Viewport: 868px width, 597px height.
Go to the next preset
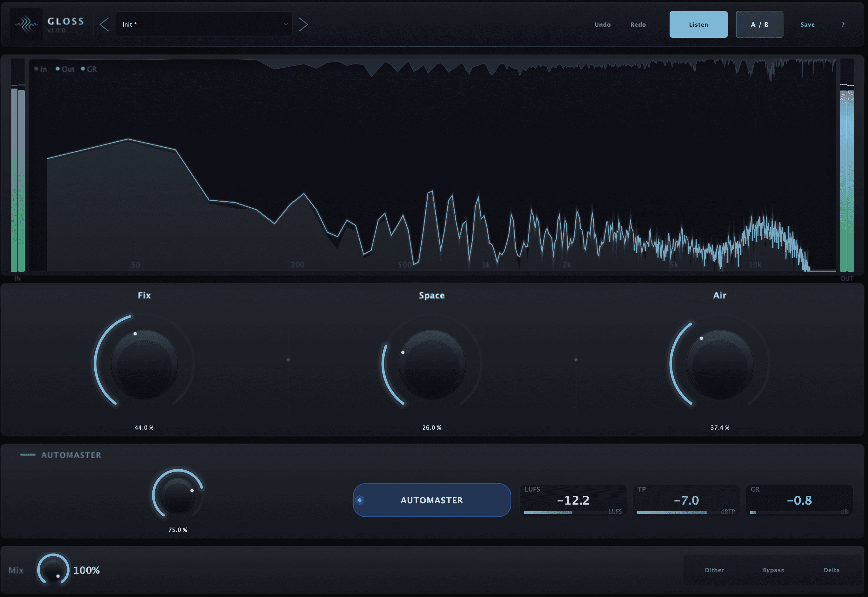pos(304,24)
